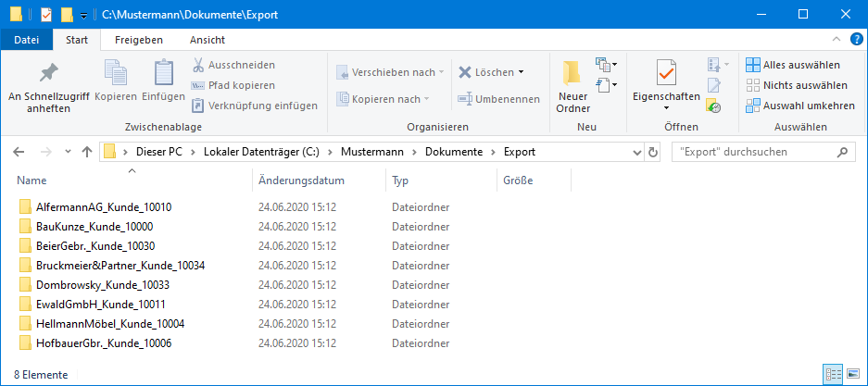
Task: Collapse the ribbon with the chevron
Action: 836,39
